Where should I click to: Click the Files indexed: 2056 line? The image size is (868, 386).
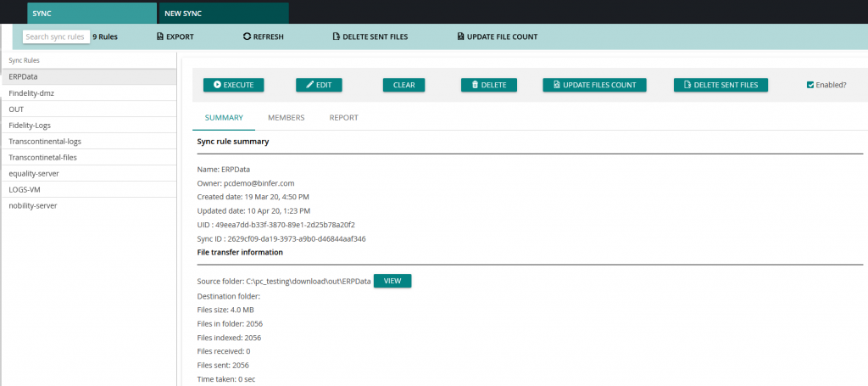click(229, 338)
